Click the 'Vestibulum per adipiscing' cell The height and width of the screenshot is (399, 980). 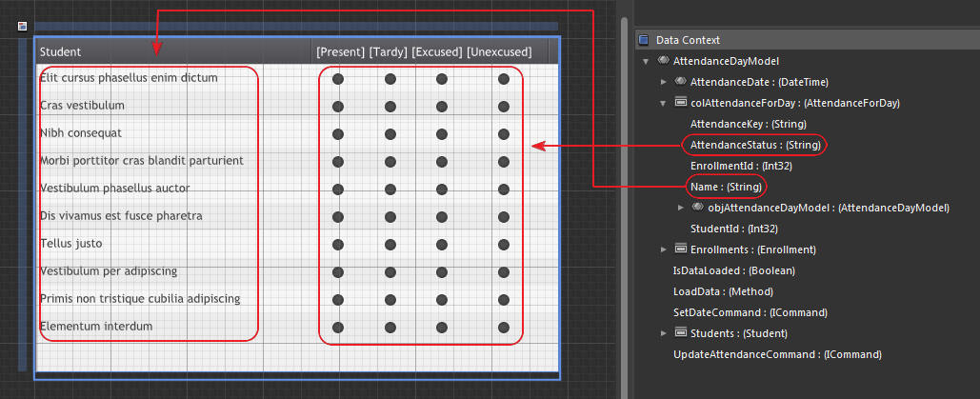pos(109,270)
